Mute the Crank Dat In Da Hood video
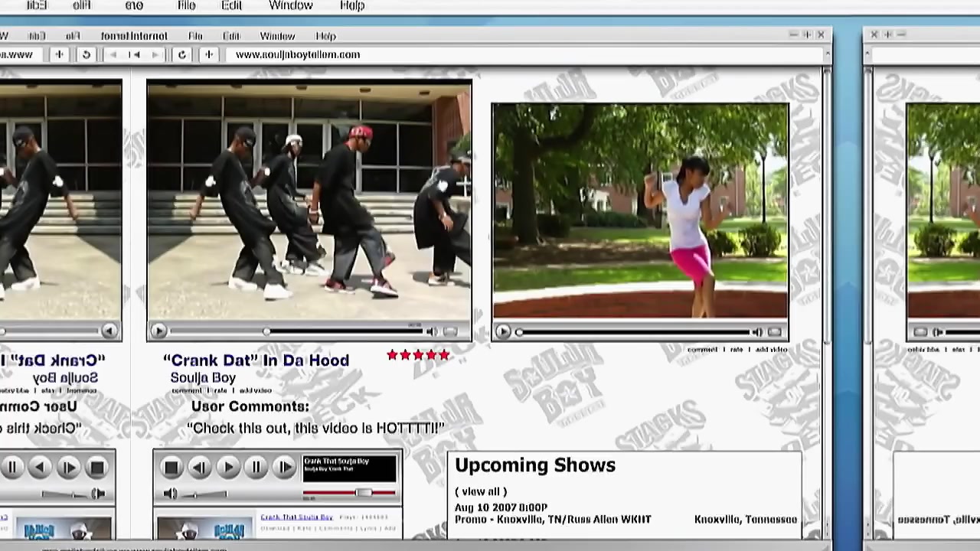Image resolution: width=980 pixels, height=551 pixels. (x=432, y=331)
